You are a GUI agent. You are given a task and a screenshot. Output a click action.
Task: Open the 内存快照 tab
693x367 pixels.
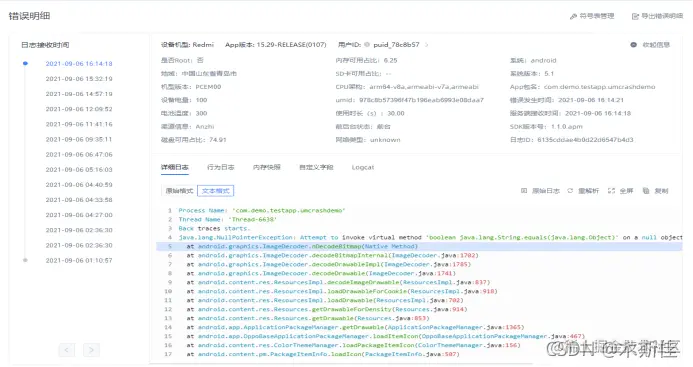coord(267,167)
